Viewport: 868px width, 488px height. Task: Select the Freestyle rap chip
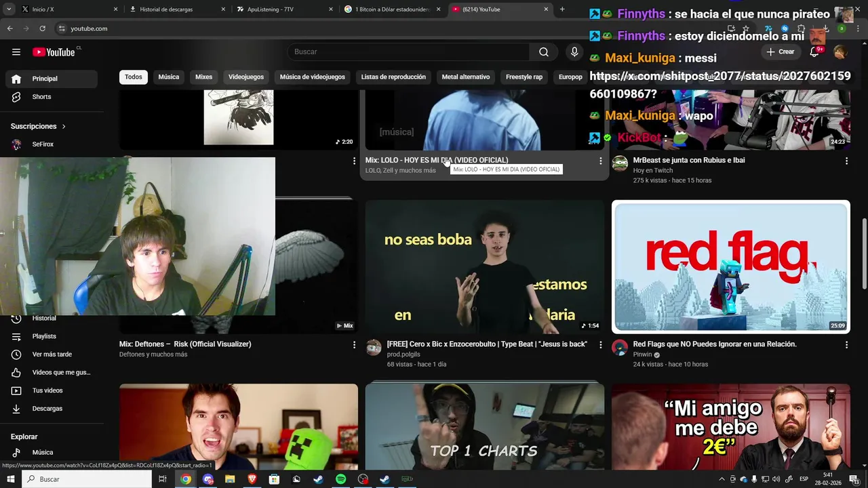tap(524, 77)
